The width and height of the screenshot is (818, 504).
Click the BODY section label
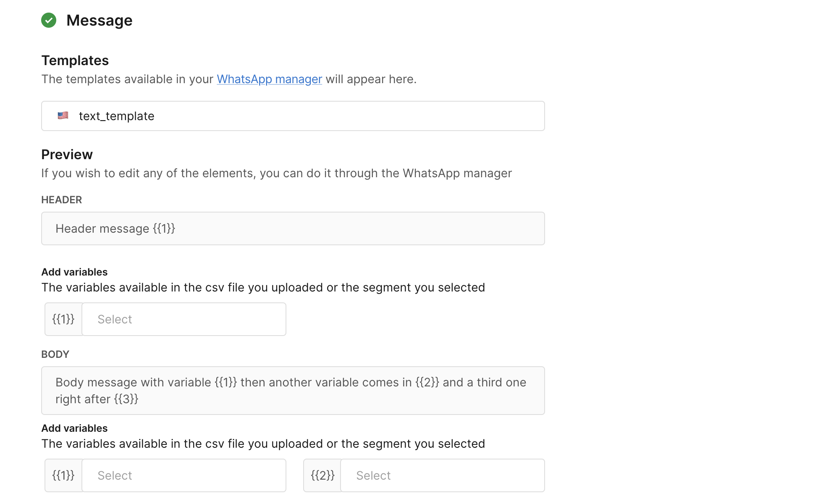click(55, 354)
